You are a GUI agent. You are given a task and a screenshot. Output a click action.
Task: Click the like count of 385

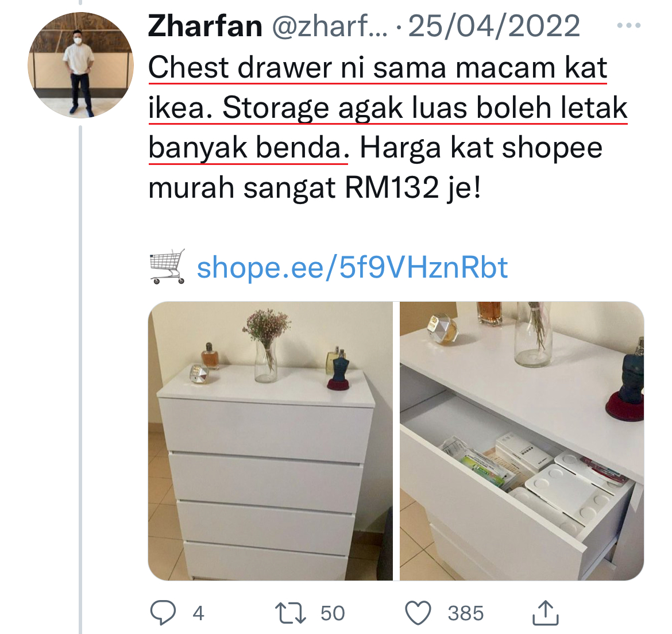(x=465, y=613)
